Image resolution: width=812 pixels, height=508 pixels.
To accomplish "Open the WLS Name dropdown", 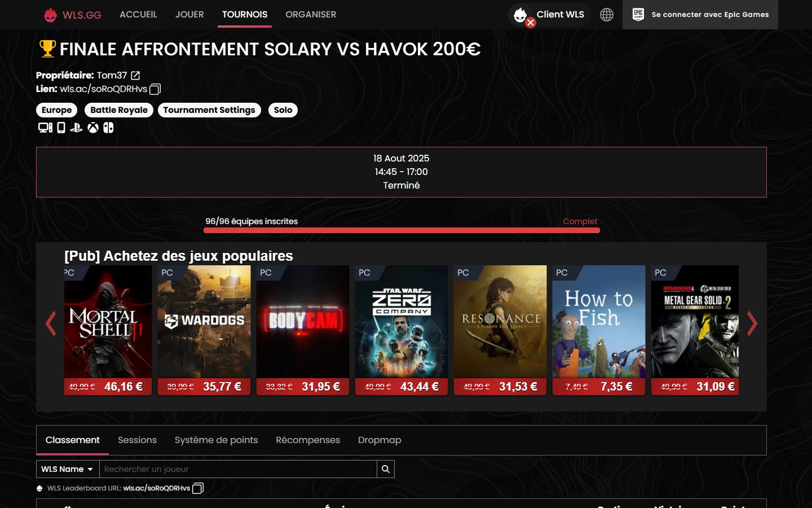I will tap(68, 469).
